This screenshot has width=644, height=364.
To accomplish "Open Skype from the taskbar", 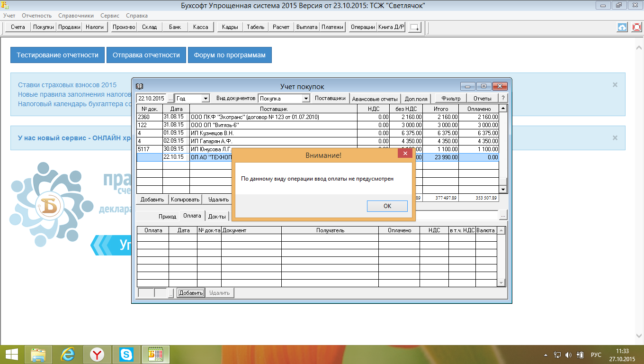I will 126,355.
